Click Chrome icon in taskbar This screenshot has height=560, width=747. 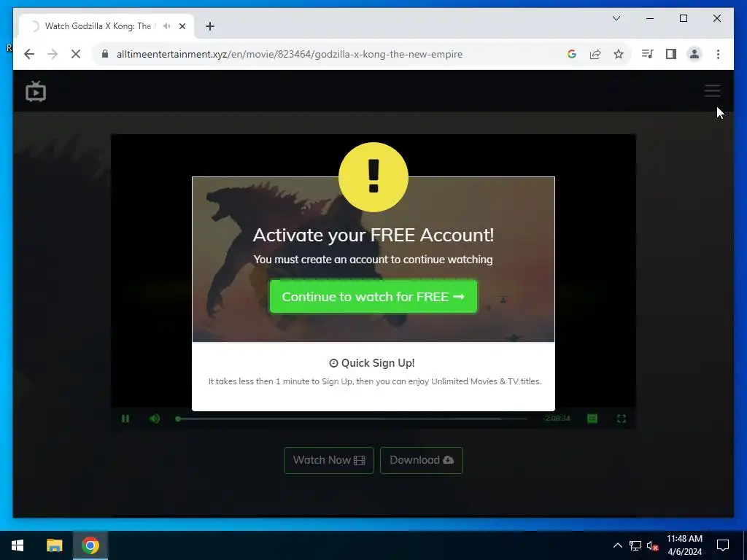click(x=90, y=545)
